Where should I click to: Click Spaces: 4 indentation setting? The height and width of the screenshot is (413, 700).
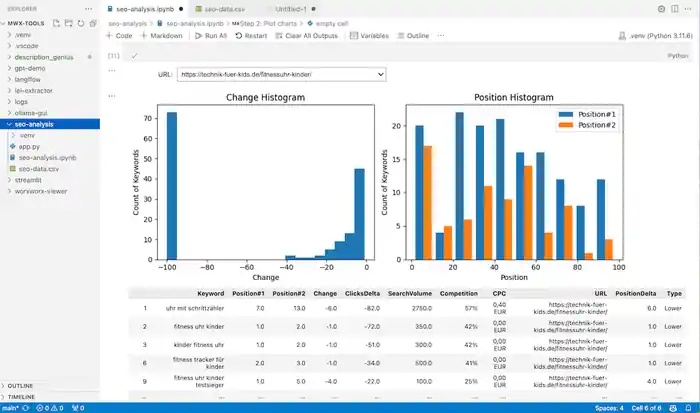pyautogui.click(x=609, y=408)
